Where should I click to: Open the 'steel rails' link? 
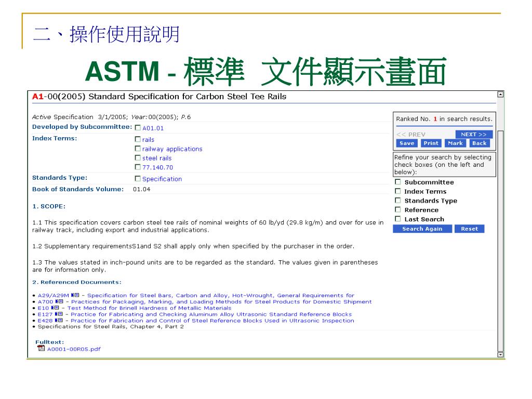pyautogui.click(x=157, y=158)
